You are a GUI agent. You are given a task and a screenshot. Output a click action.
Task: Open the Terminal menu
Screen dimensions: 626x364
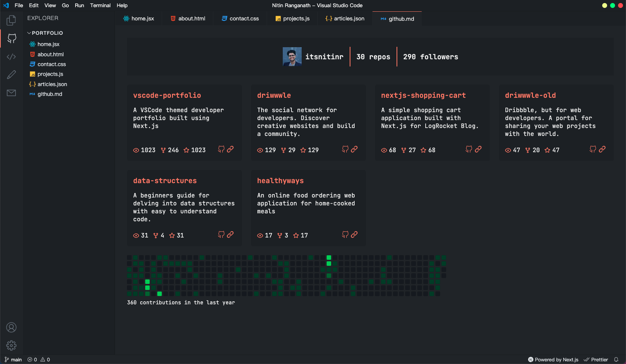pyautogui.click(x=100, y=5)
